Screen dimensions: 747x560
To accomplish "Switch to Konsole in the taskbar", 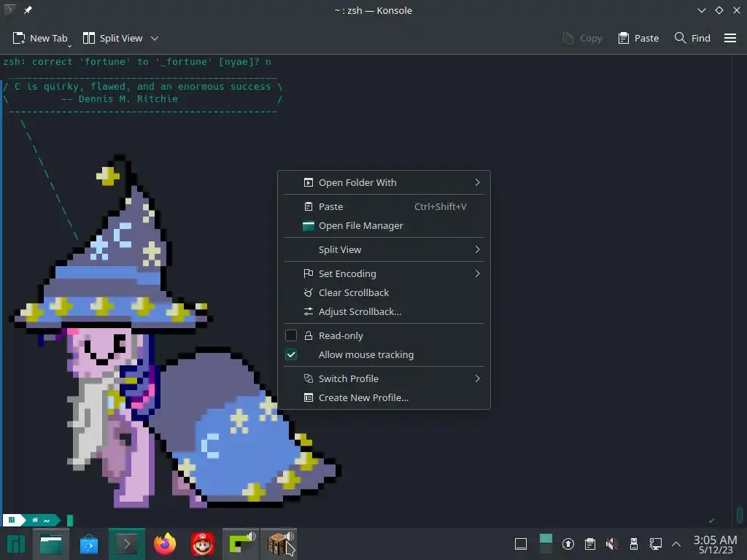I will (x=126, y=544).
